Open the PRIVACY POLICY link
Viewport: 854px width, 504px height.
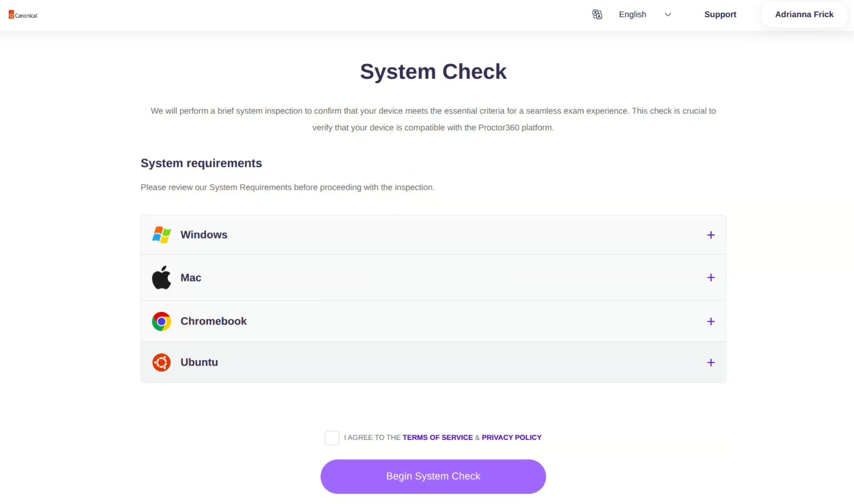pos(511,437)
